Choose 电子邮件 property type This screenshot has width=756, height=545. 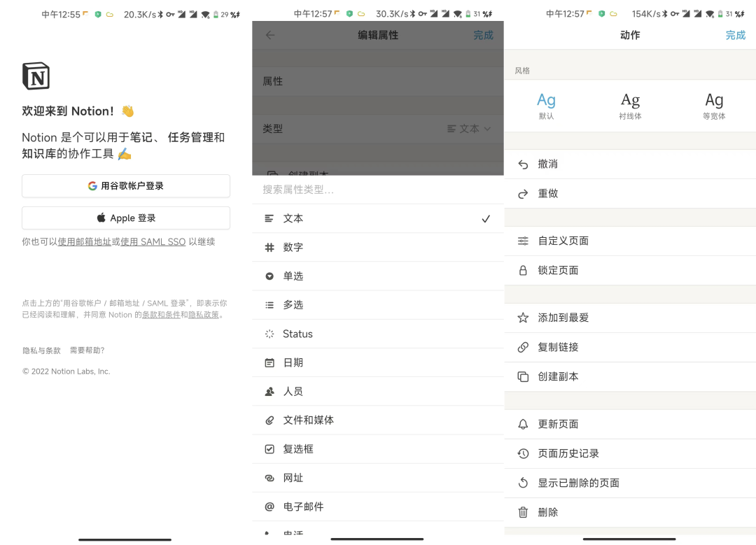[378, 507]
